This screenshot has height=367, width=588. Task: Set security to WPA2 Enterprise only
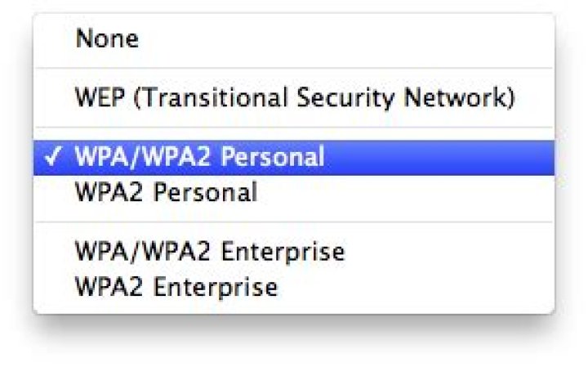point(176,287)
